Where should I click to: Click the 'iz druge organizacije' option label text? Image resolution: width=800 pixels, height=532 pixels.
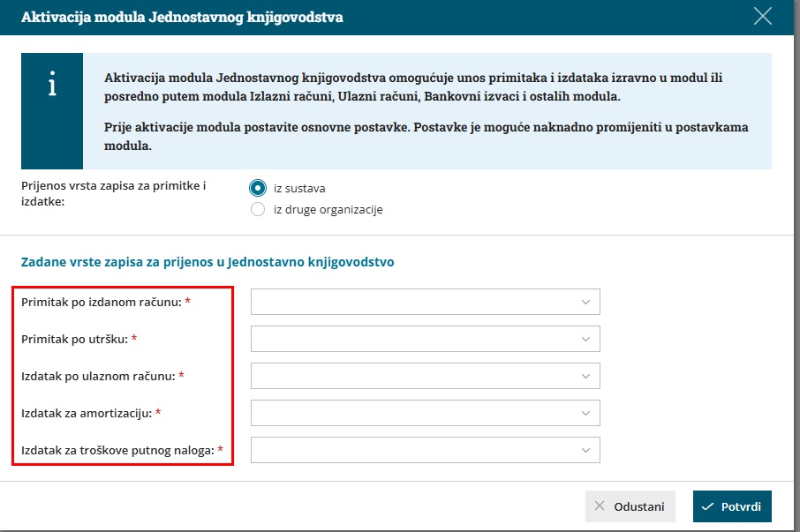(x=328, y=209)
